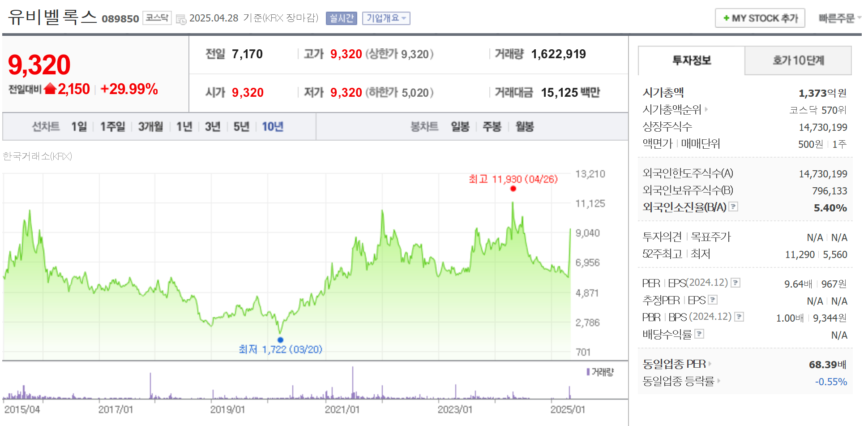Click the 한국거래소(KRX) chart label
The height and width of the screenshot is (426, 868).
coord(37,156)
